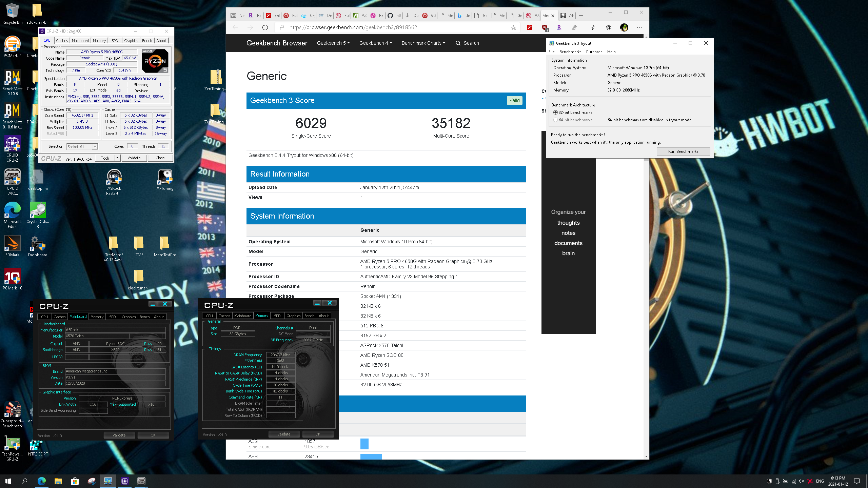868x488 pixels.
Task: Open File Explorer from taskbar
Action: (x=58, y=481)
